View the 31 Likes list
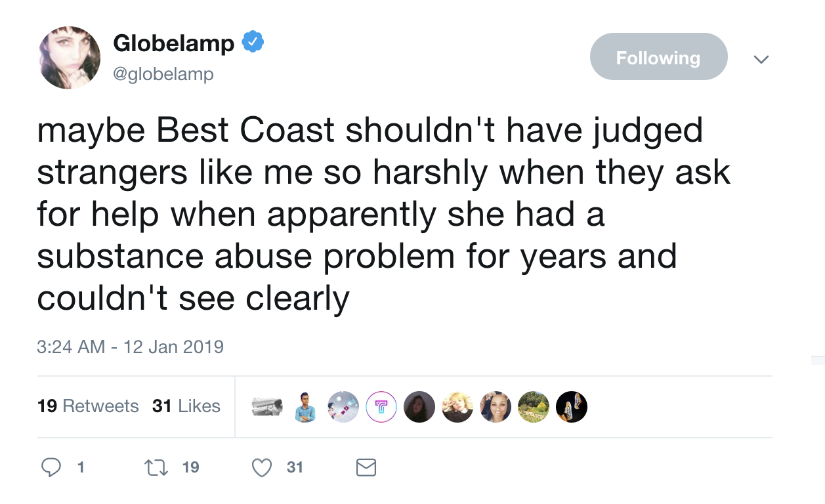825x504 pixels. pos(186,406)
